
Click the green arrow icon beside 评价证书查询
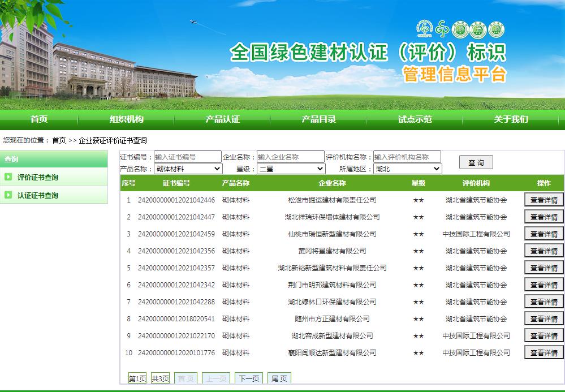click(8, 177)
